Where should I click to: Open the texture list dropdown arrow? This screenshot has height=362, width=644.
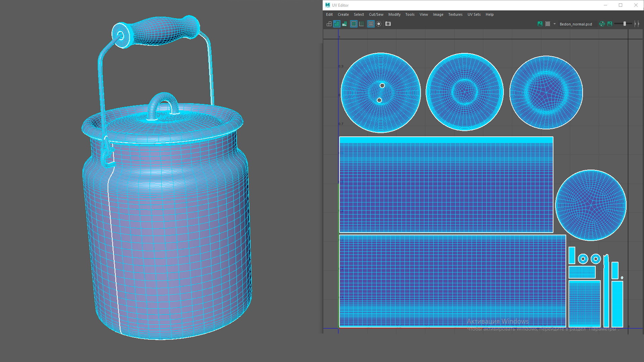coord(554,24)
